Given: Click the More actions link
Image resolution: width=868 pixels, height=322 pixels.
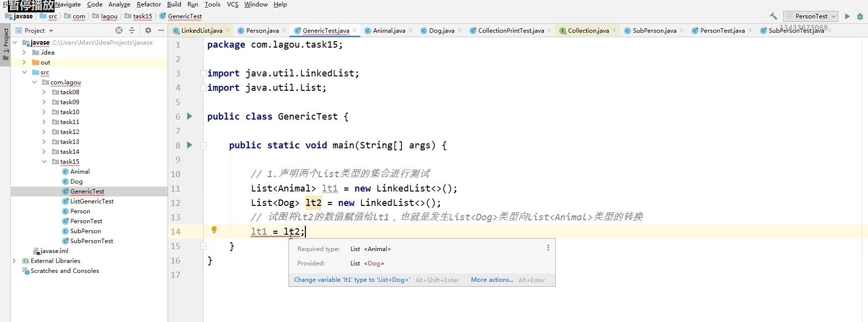Looking at the screenshot, I should click(492, 280).
